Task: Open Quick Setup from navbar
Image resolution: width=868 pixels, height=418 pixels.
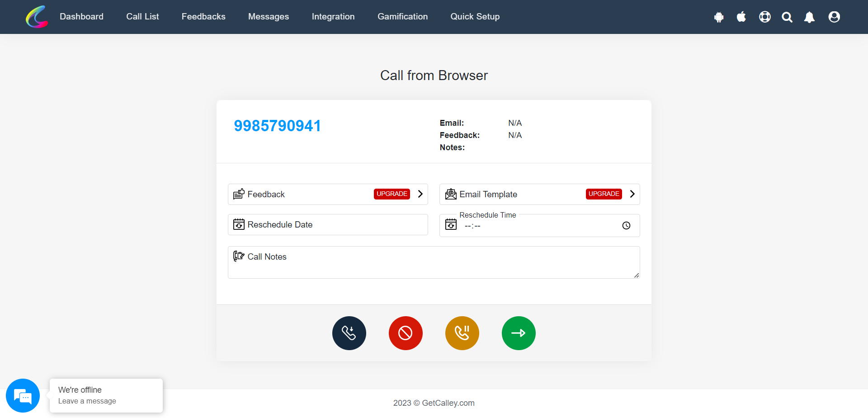Action: coord(475,17)
